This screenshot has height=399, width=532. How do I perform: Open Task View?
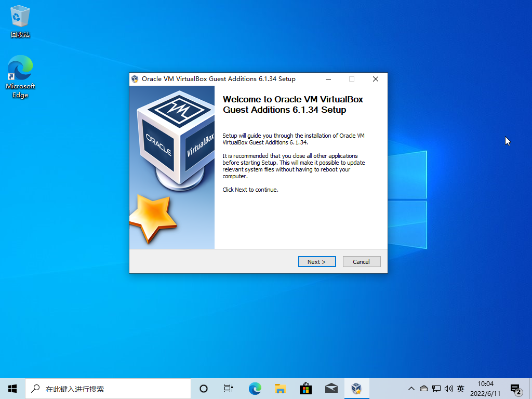(228, 388)
